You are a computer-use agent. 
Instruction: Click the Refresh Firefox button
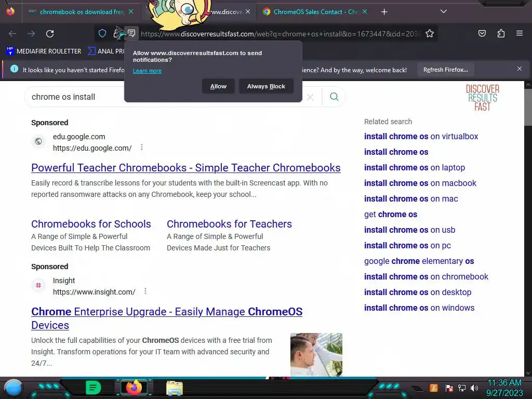coord(445,70)
